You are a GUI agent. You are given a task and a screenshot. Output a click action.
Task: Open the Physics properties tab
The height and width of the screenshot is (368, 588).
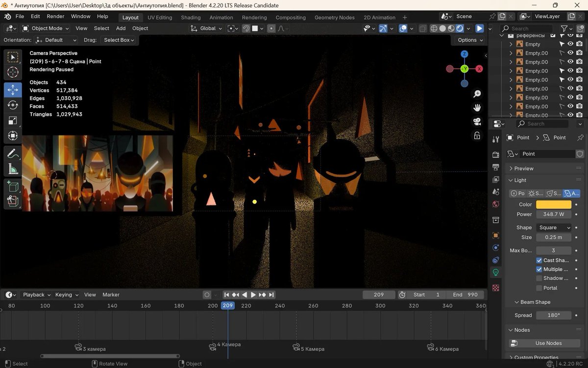[496, 248]
